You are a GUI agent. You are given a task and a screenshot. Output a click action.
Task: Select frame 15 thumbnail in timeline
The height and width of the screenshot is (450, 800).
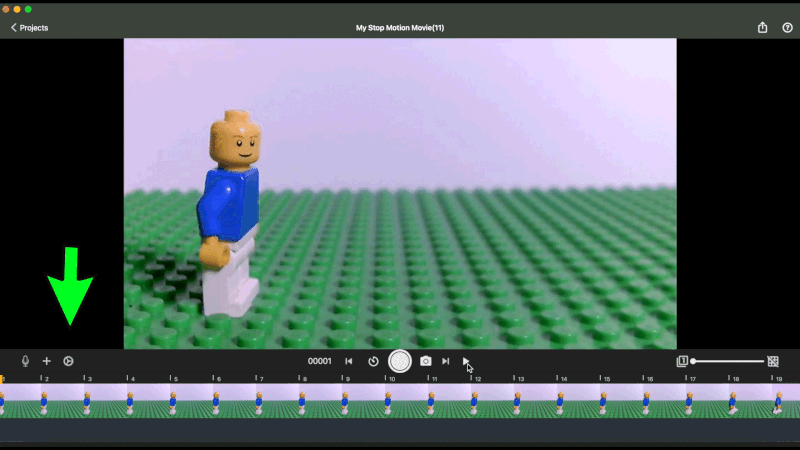coord(620,401)
